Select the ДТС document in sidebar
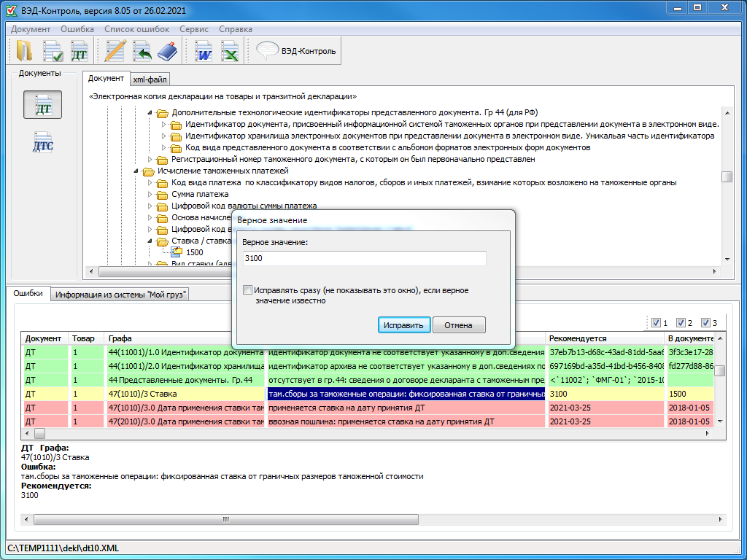 coord(42,144)
